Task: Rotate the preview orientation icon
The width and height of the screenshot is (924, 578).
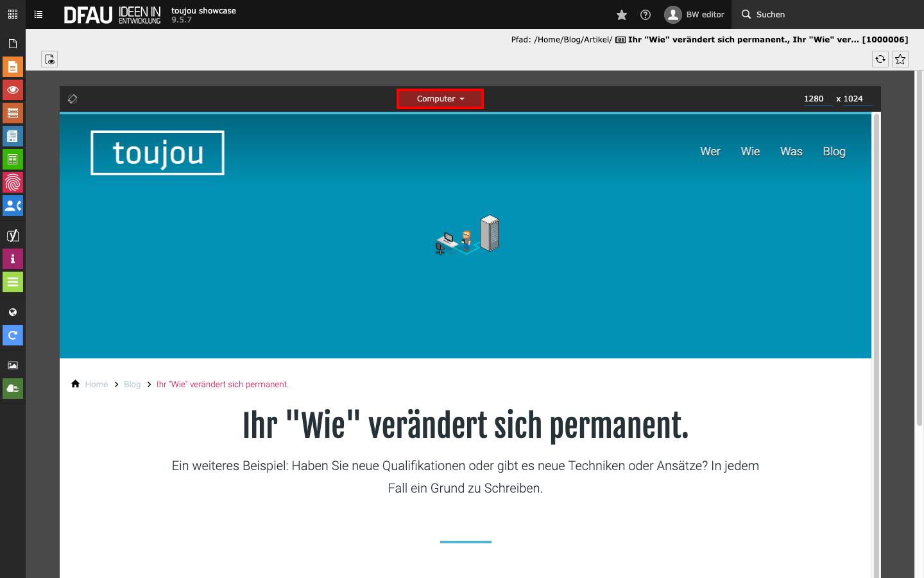Action: pyautogui.click(x=73, y=99)
